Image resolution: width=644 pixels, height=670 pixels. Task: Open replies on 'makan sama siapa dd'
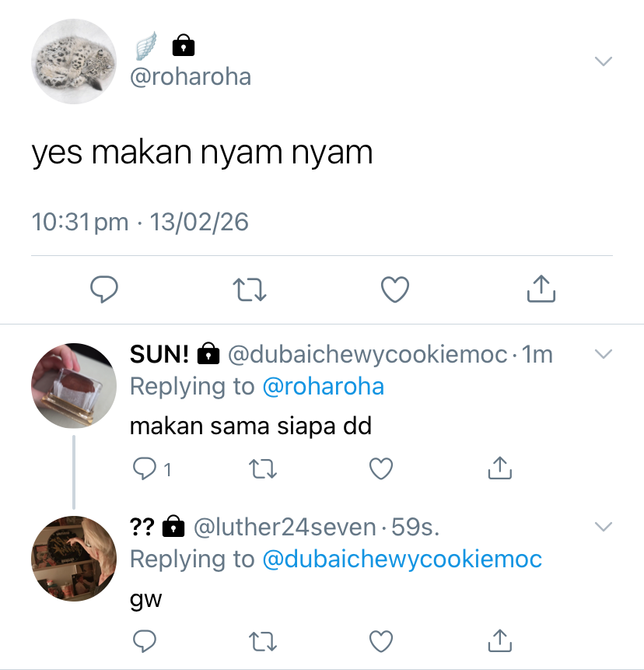click(152, 468)
